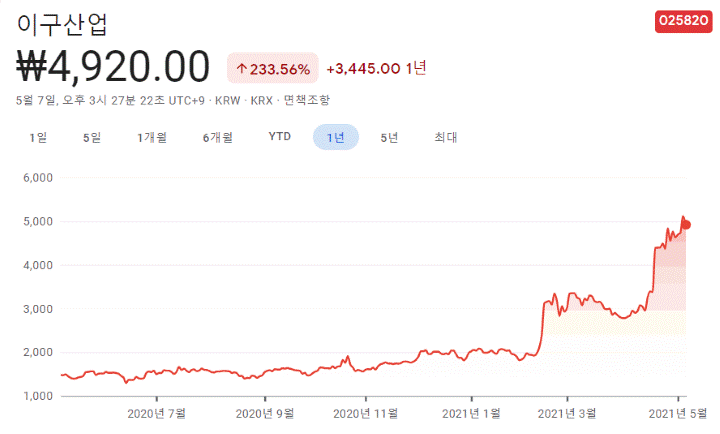Click the price ₩4,920.00

pos(113,67)
